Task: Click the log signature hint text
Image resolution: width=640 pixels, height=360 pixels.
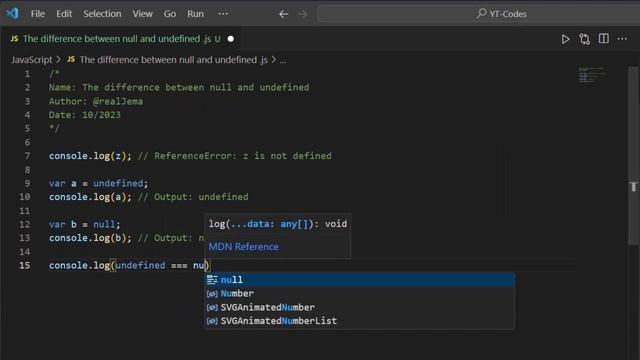Action: pyautogui.click(x=278, y=224)
